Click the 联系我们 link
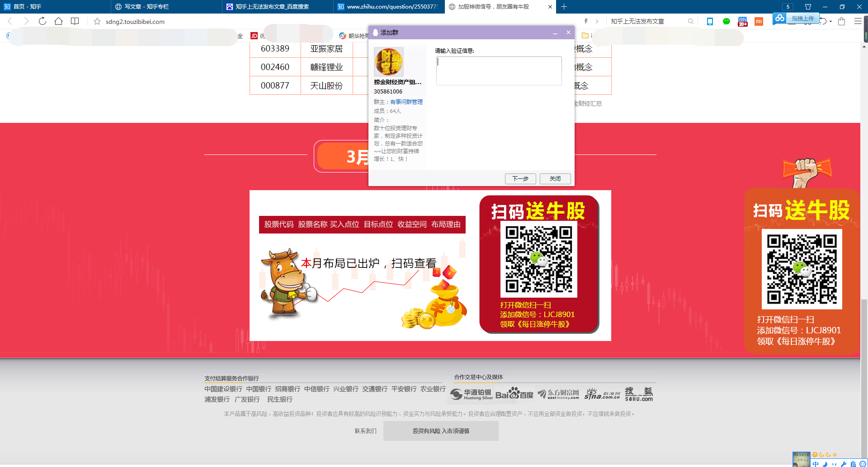868x467 pixels. pos(365,431)
